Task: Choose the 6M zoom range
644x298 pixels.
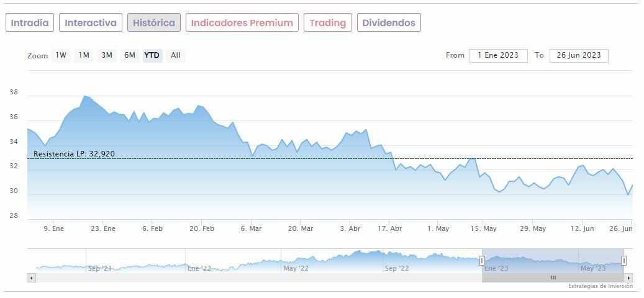Action: [129, 55]
